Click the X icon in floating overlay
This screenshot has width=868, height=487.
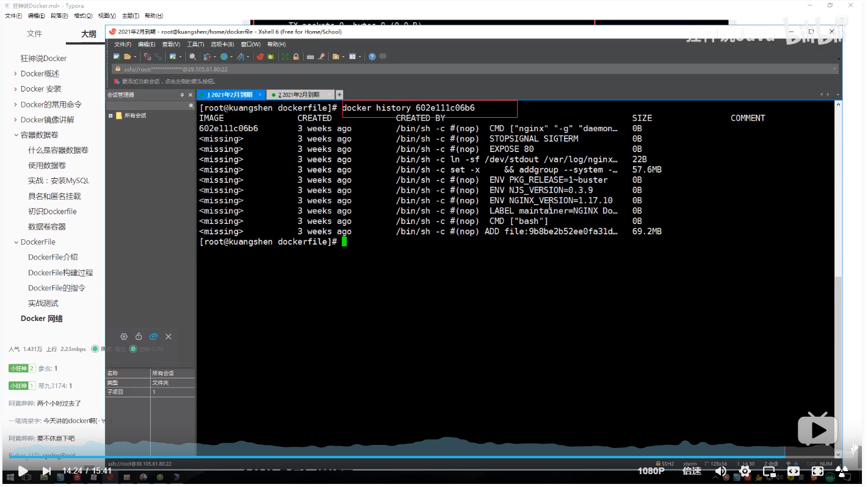click(168, 337)
